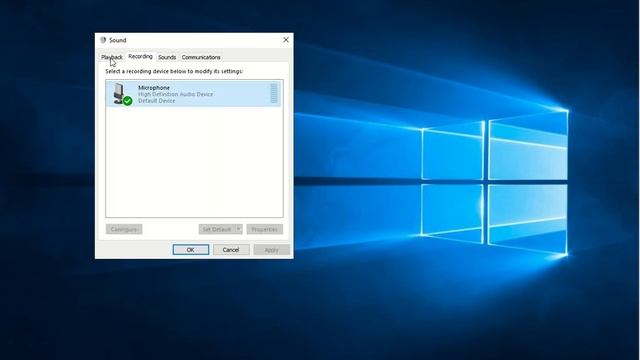This screenshot has height=360, width=640.
Task: Go to the Communications tab
Action: point(201,58)
